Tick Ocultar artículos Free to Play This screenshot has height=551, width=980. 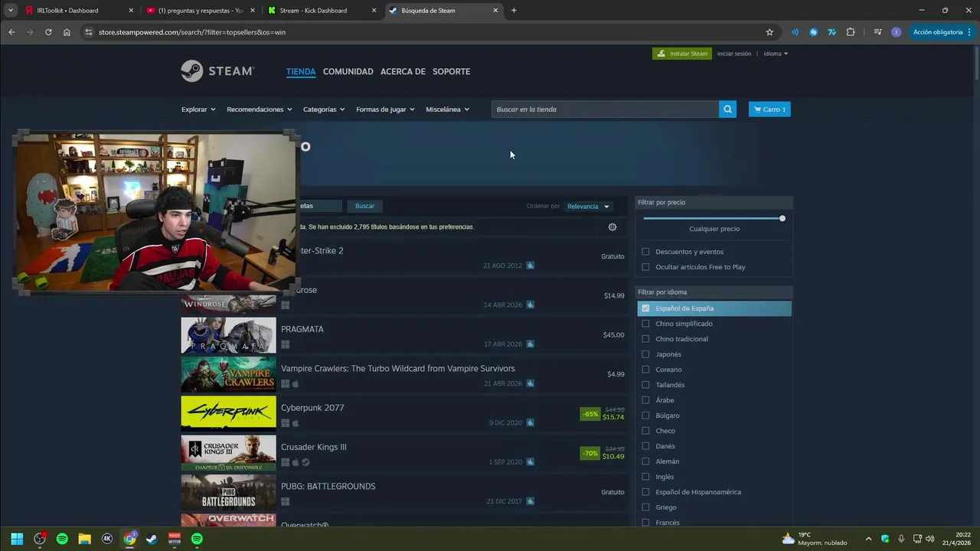coord(645,267)
